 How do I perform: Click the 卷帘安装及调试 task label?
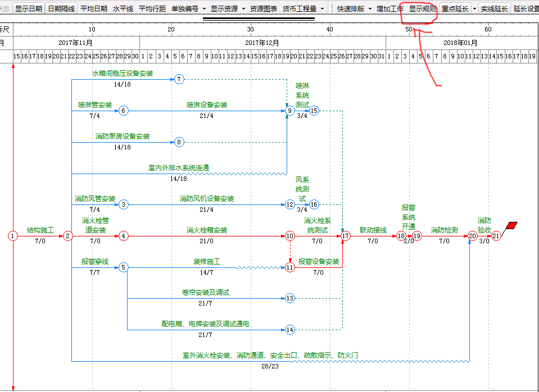[x=206, y=293]
